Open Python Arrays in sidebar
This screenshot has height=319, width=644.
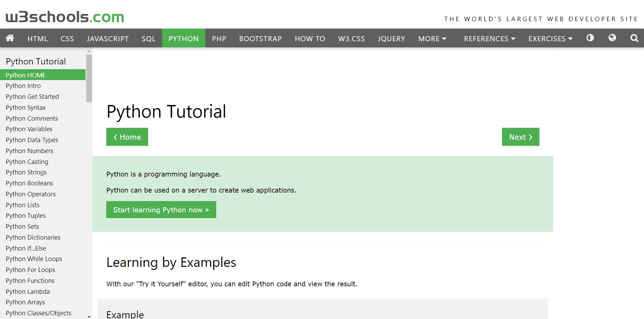25,302
